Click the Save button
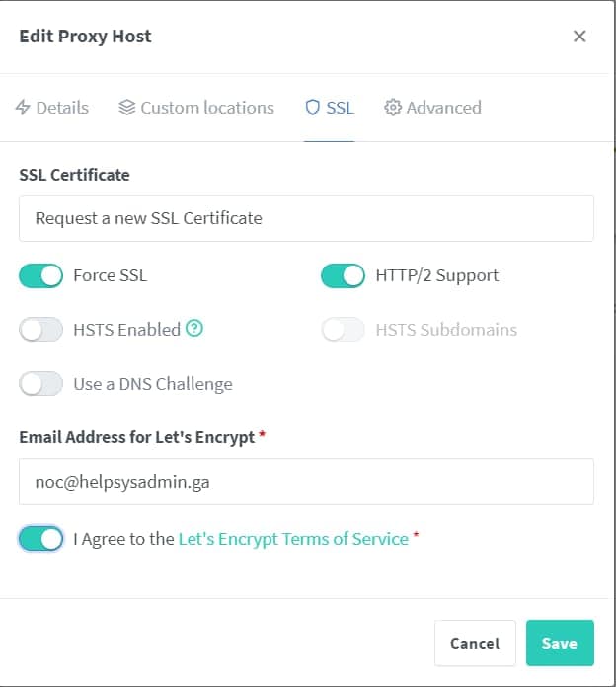This screenshot has width=616, height=687. pos(559,643)
